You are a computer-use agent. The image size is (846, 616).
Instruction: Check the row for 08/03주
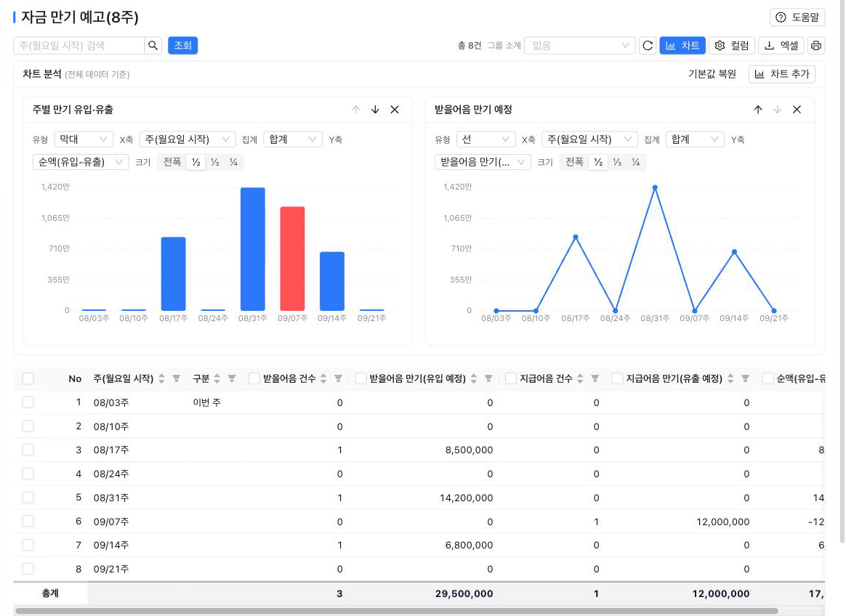28,402
